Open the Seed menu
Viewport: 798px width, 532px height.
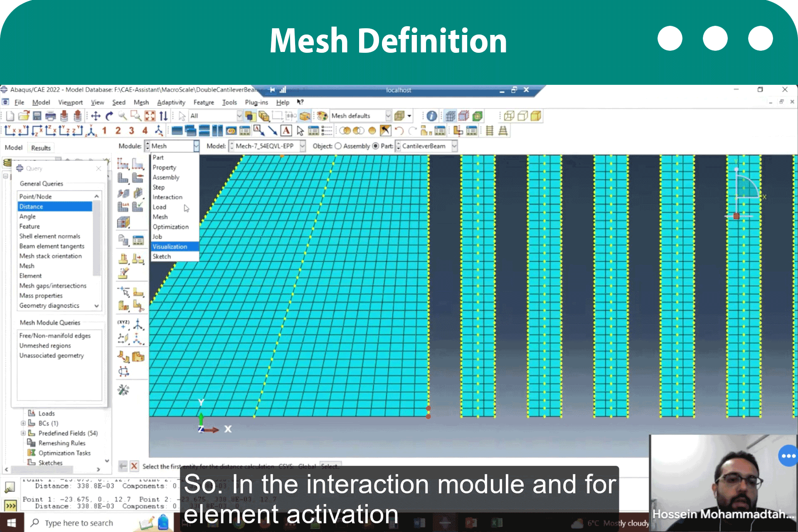pos(118,102)
